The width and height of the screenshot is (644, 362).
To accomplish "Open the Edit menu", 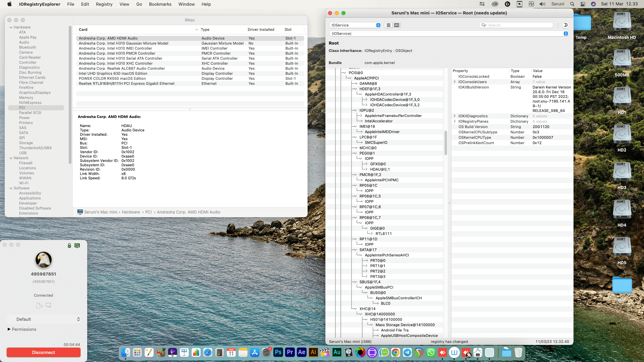I will pyautogui.click(x=85, y=4).
